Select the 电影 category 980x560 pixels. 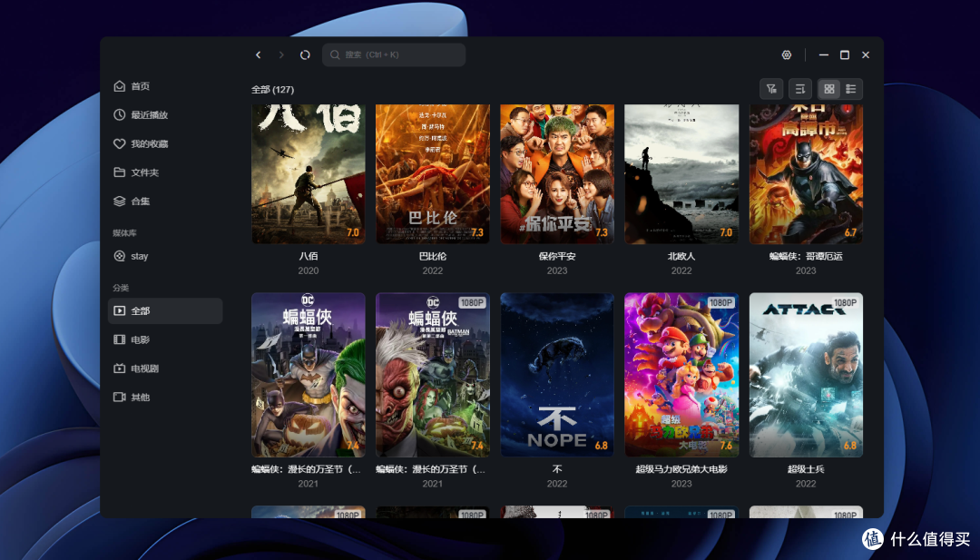(x=166, y=339)
